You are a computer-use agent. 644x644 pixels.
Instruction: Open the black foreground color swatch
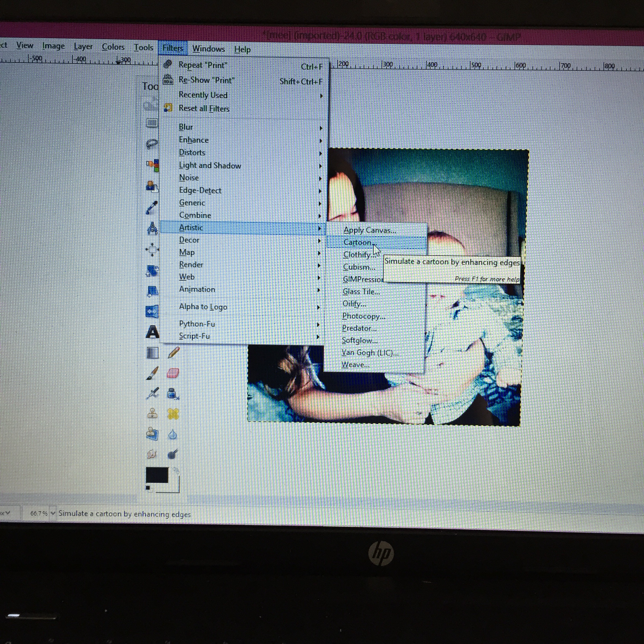click(157, 475)
